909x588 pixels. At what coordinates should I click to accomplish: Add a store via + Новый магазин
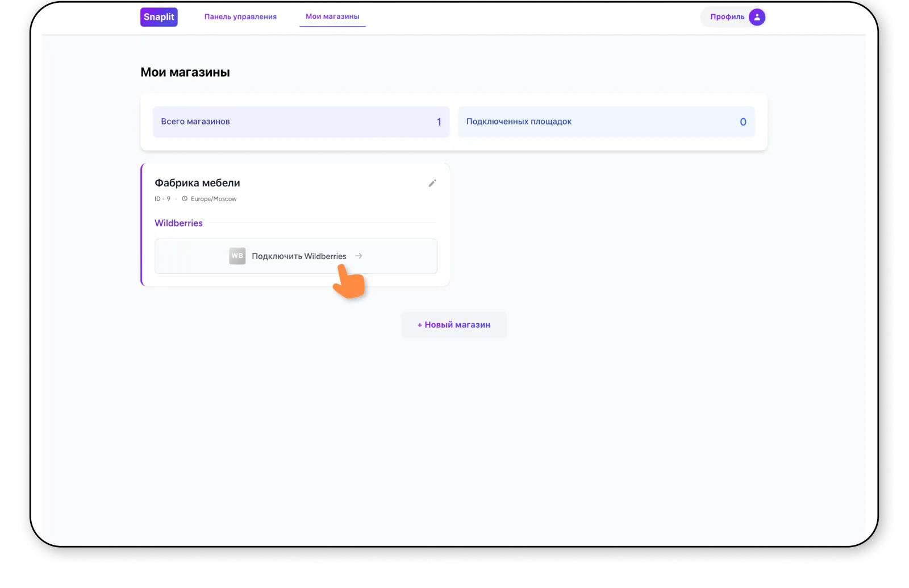pos(454,325)
